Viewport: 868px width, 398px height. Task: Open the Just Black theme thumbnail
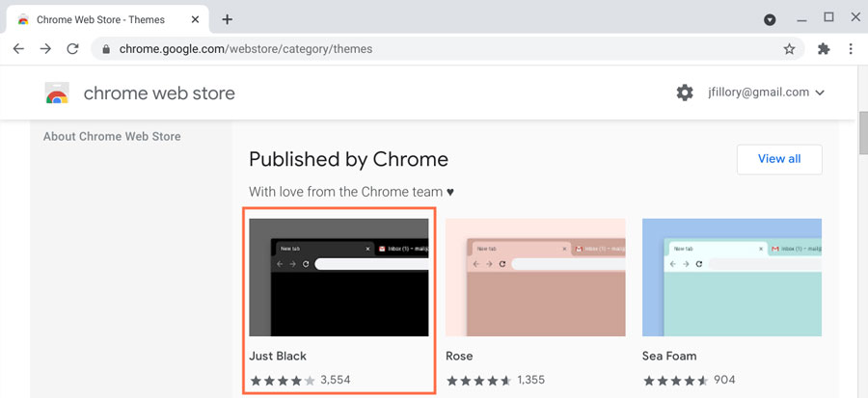pyautogui.click(x=339, y=278)
